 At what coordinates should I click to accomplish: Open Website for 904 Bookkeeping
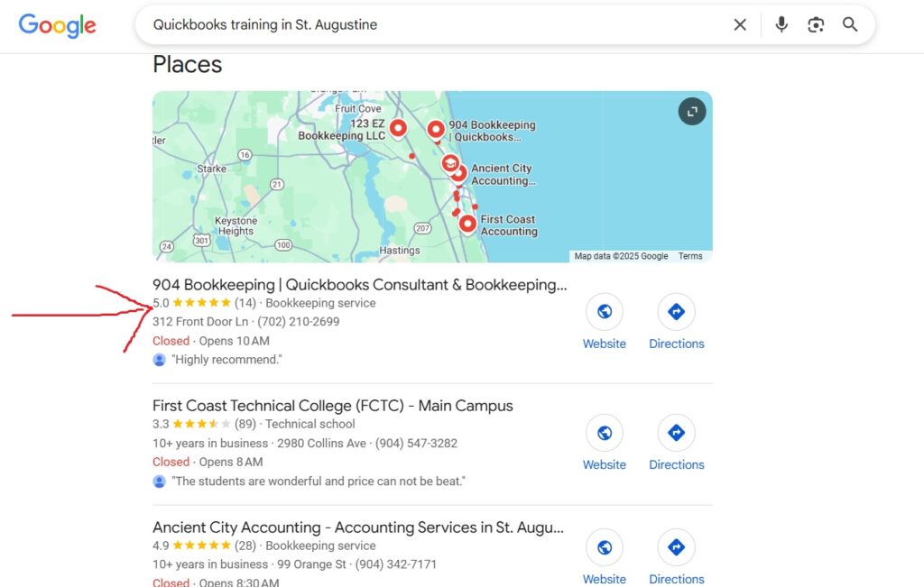click(604, 322)
